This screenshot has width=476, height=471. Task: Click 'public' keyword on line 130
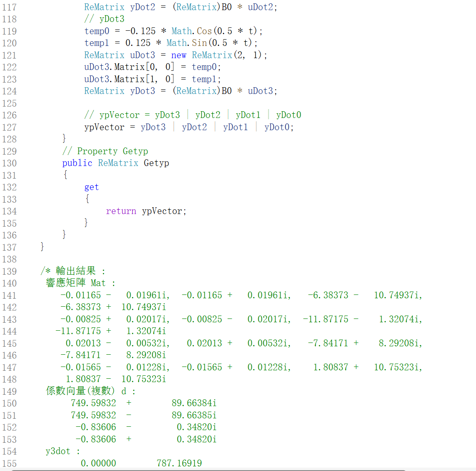click(x=77, y=163)
